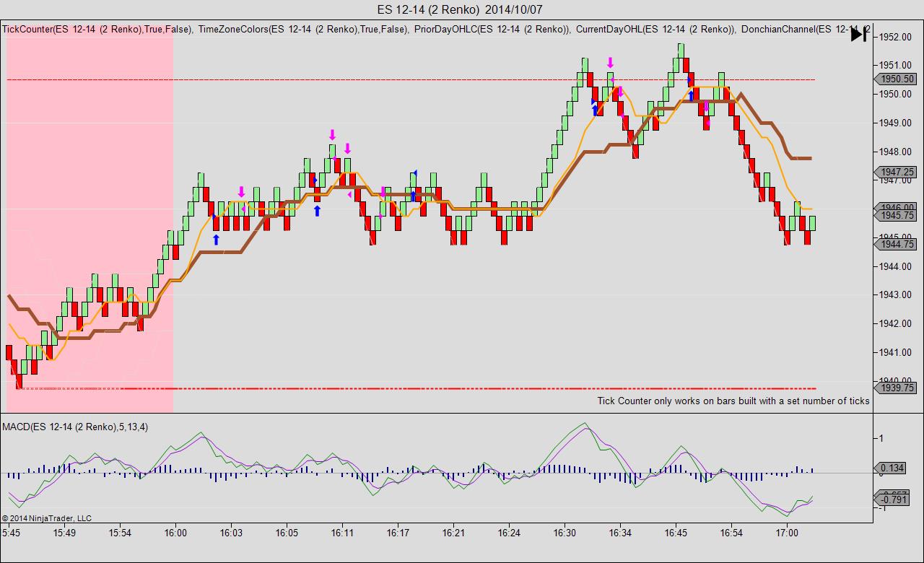This screenshot has width=924, height=563.
Task: Select the 1944.75 price marker
Action: (x=895, y=244)
